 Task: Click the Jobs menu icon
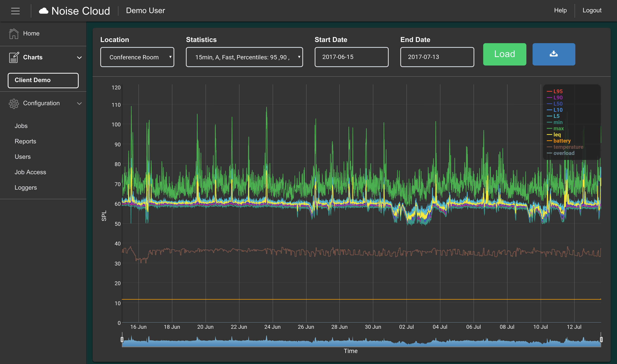pos(21,126)
